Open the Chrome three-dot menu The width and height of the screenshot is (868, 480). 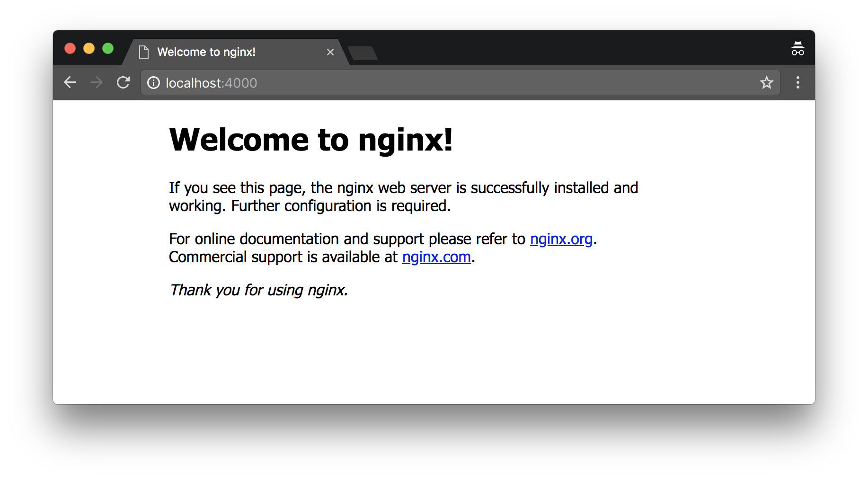pos(798,82)
